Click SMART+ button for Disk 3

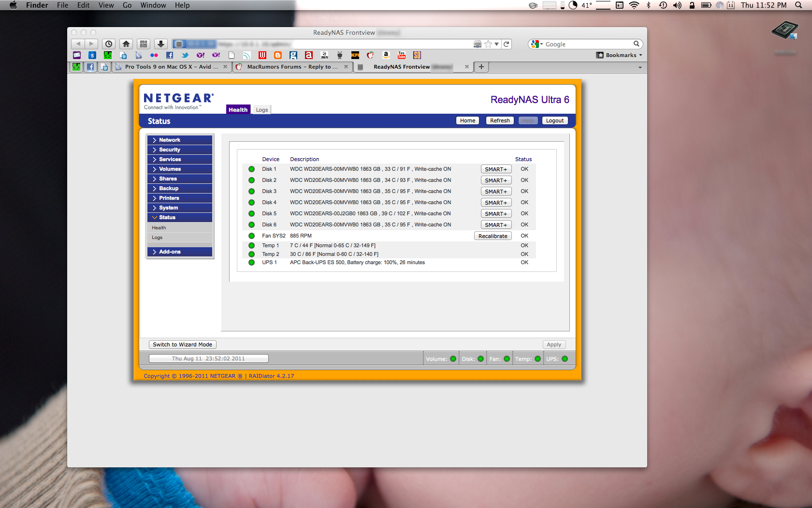(x=496, y=192)
